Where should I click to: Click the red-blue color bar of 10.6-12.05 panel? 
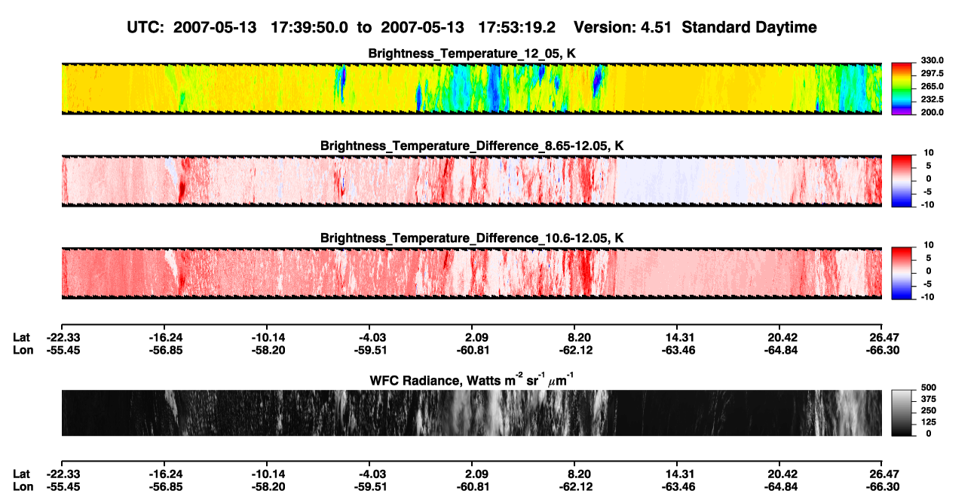[902, 273]
